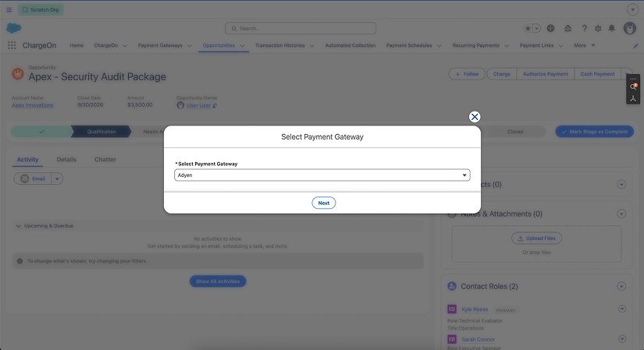
Task: Open the Select Payment Gateway dropdown
Action: [x=322, y=175]
